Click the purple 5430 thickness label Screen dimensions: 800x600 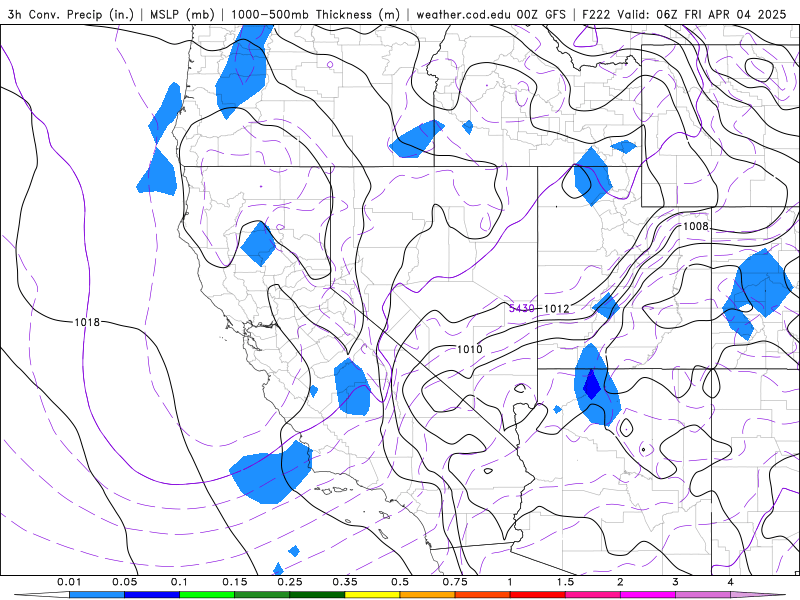[521, 308]
